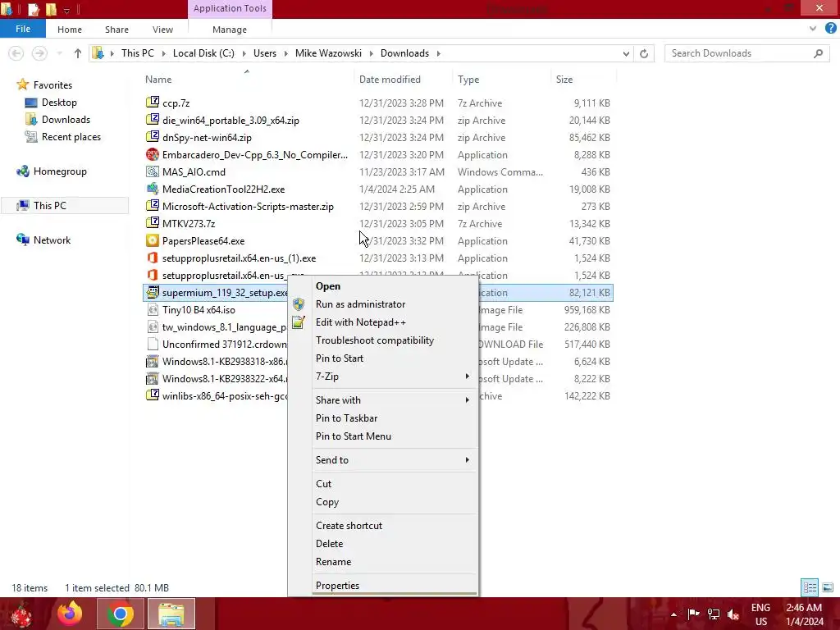Choose Create shortcut
This screenshot has height=630, width=840.
click(349, 526)
